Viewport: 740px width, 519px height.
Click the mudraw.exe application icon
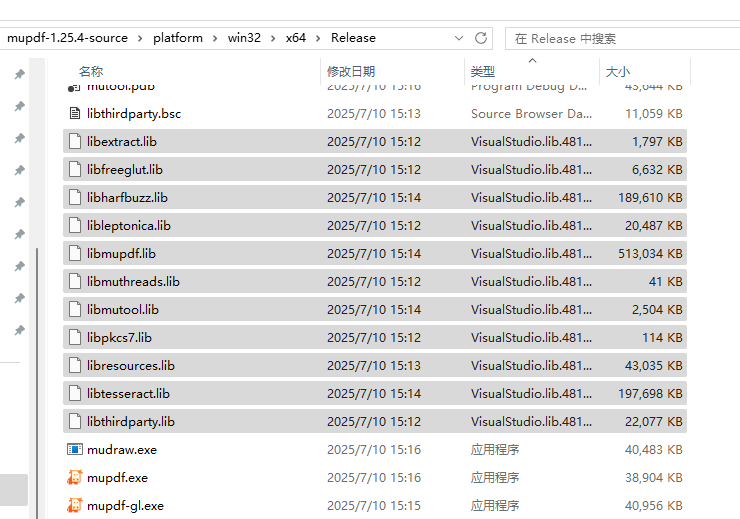(75, 449)
